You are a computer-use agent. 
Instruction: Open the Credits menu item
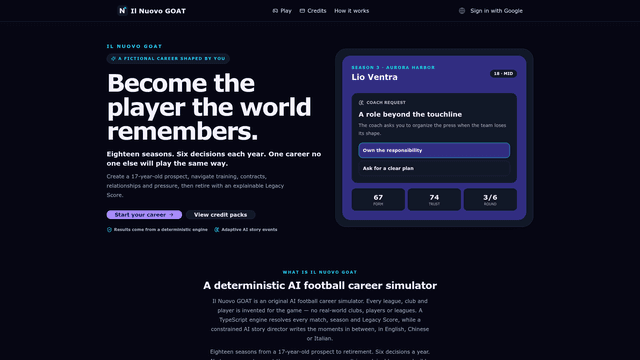point(313,11)
